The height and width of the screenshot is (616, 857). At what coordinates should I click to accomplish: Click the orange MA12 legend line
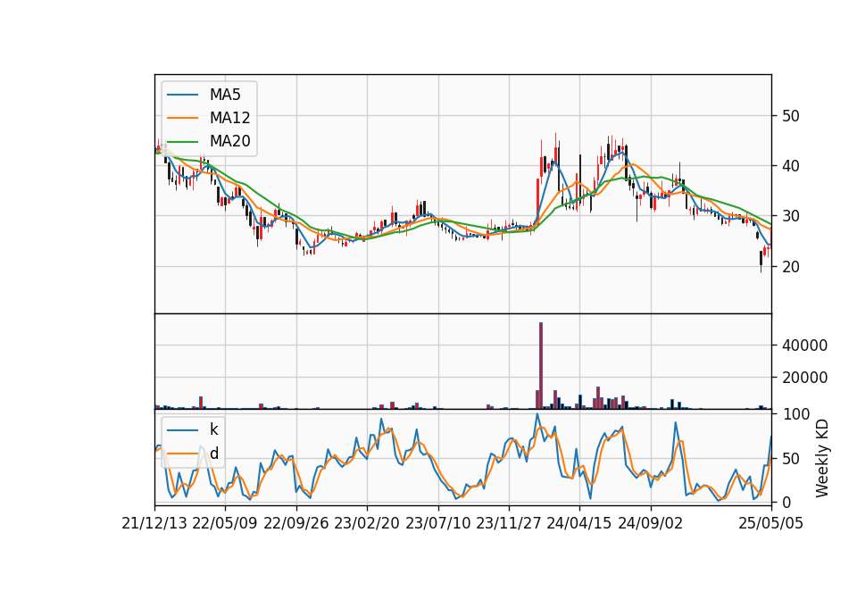(182, 118)
